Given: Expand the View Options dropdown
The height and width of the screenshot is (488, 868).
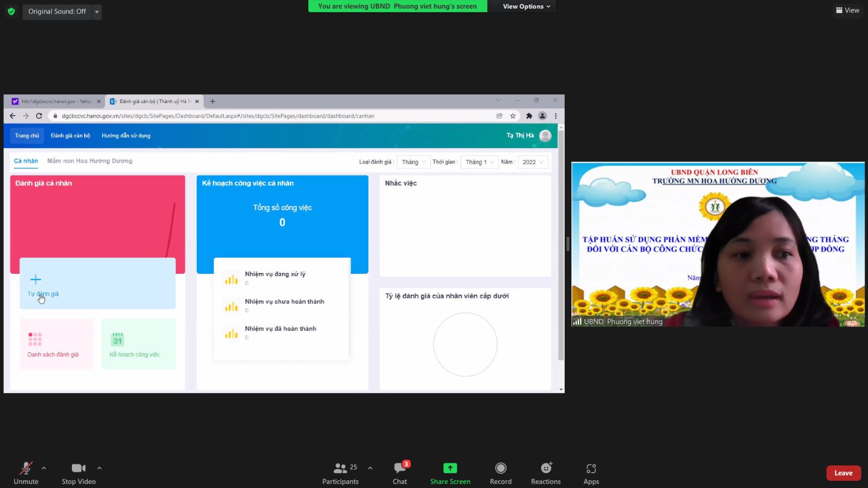Looking at the screenshot, I should pyautogui.click(x=526, y=6).
